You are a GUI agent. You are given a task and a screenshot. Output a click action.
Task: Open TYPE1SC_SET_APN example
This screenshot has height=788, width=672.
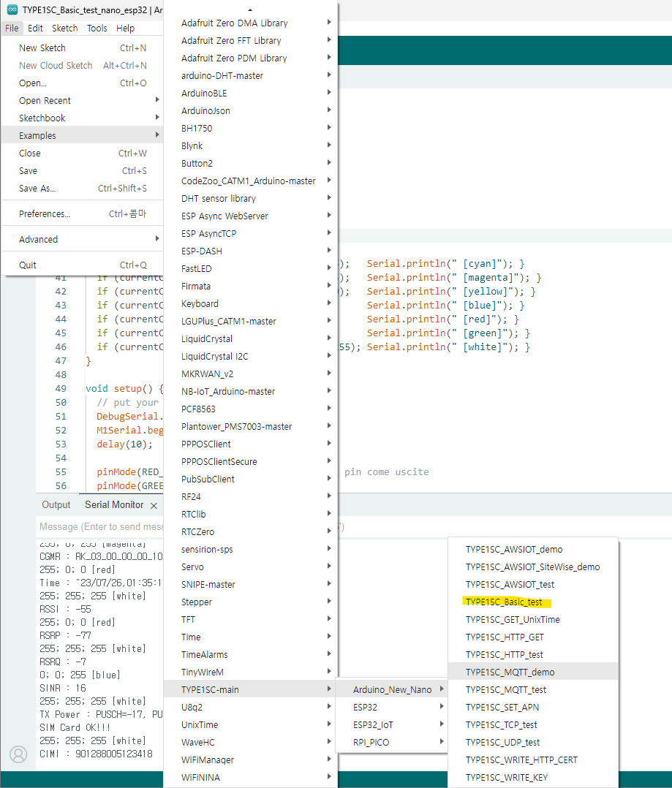pos(533,707)
